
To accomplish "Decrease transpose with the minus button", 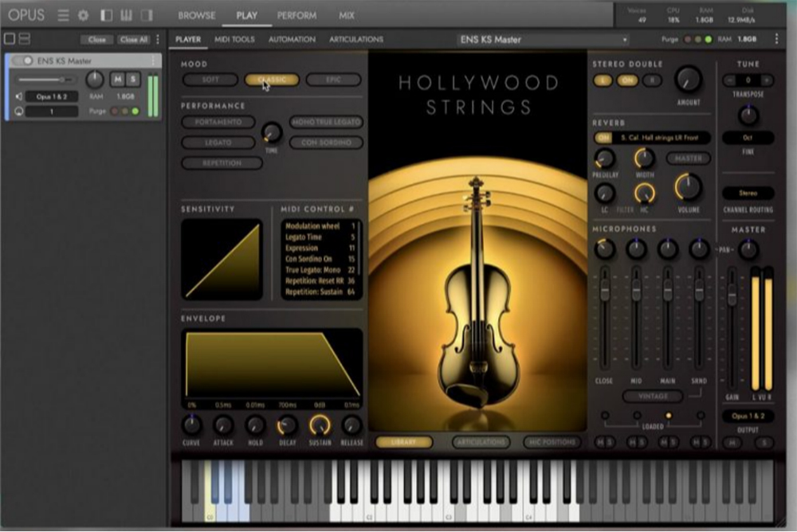I will coord(729,80).
